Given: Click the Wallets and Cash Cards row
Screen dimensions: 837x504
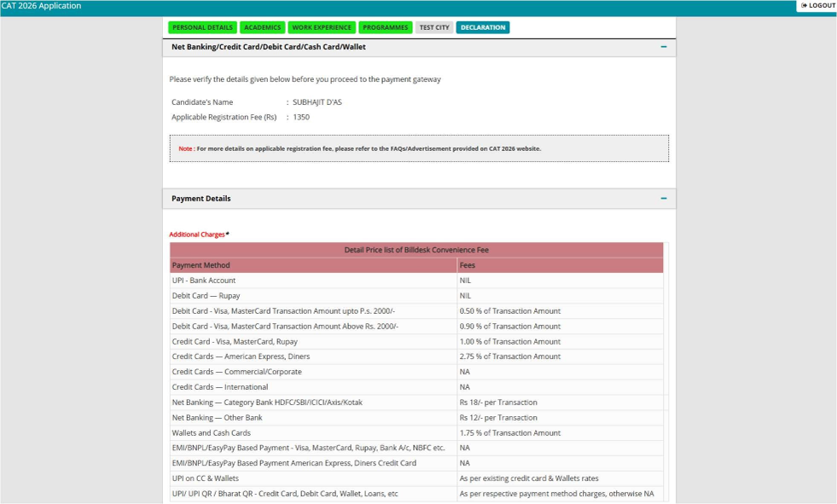Looking at the screenshot, I should click(x=416, y=433).
